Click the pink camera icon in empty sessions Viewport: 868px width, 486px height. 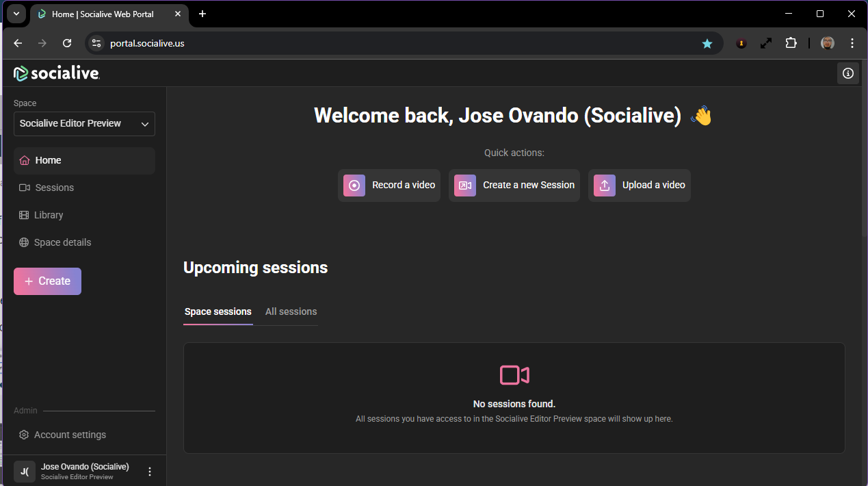(x=514, y=375)
